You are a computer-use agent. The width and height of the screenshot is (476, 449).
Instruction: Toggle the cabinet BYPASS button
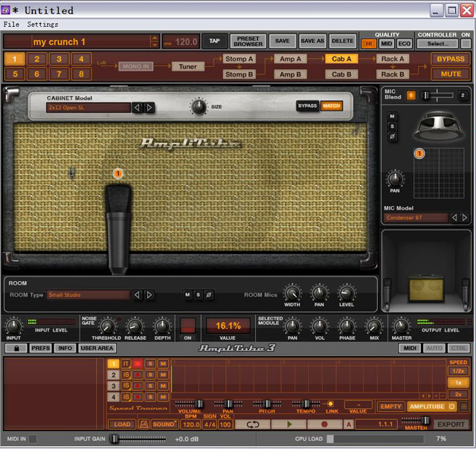pyautogui.click(x=307, y=106)
